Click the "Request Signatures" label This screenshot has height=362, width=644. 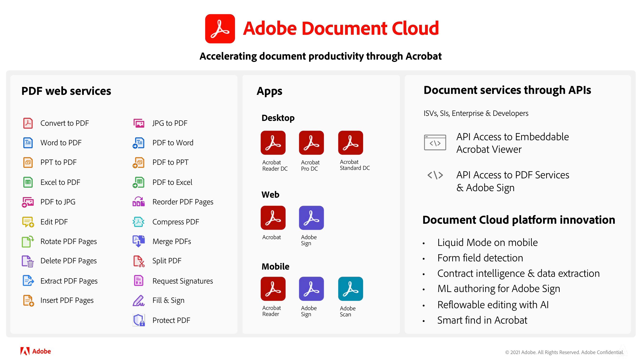pyautogui.click(x=183, y=281)
